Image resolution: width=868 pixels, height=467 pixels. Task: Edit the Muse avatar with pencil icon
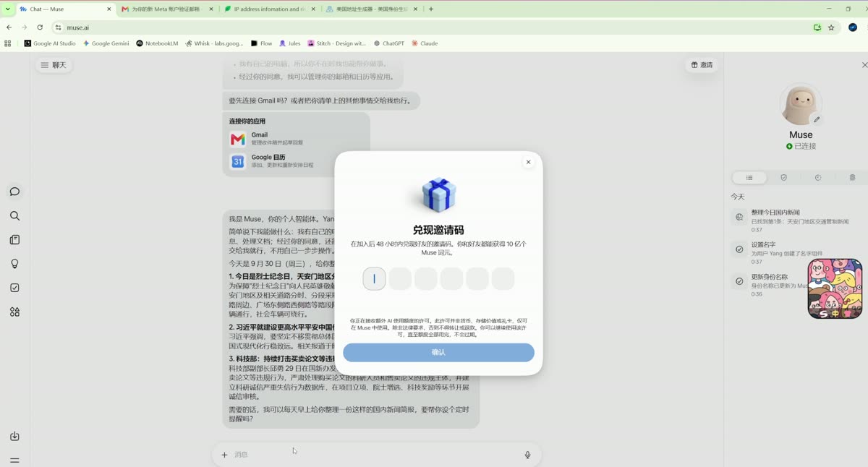pyautogui.click(x=817, y=119)
